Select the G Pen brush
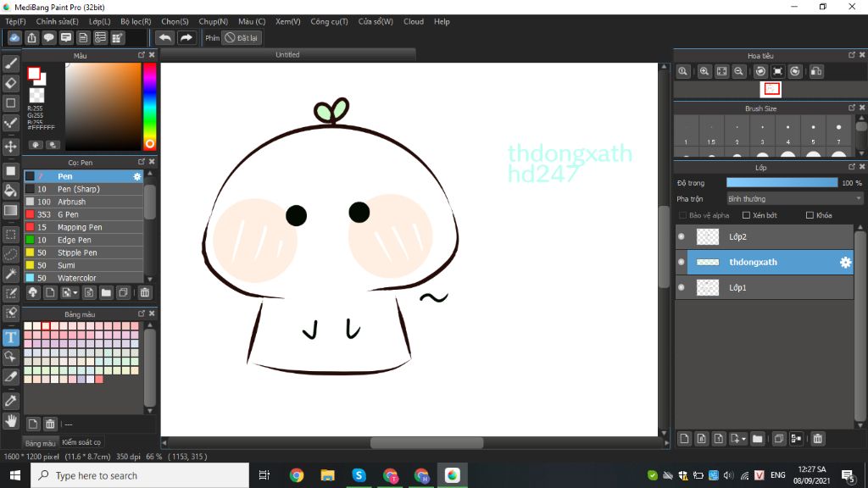This screenshot has width=868, height=488. tap(68, 214)
